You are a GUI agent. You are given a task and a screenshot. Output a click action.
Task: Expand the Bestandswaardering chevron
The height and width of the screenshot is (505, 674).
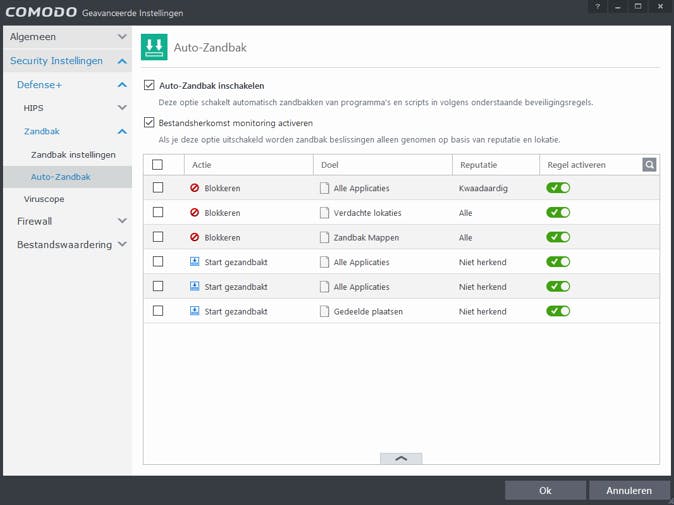(123, 244)
